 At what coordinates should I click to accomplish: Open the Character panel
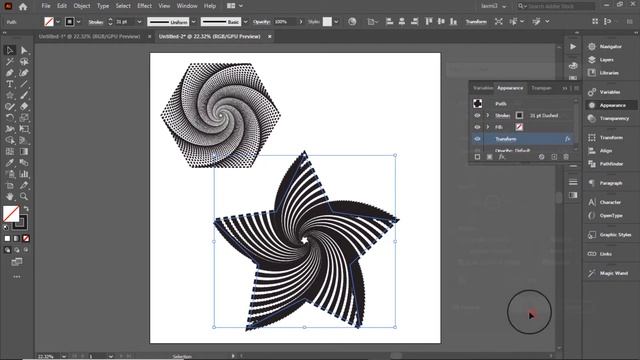pyautogui.click(x=610, y=202)
